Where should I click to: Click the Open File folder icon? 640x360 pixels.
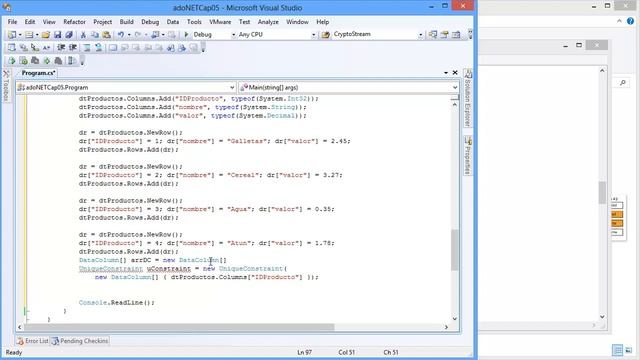click(46, 35)
